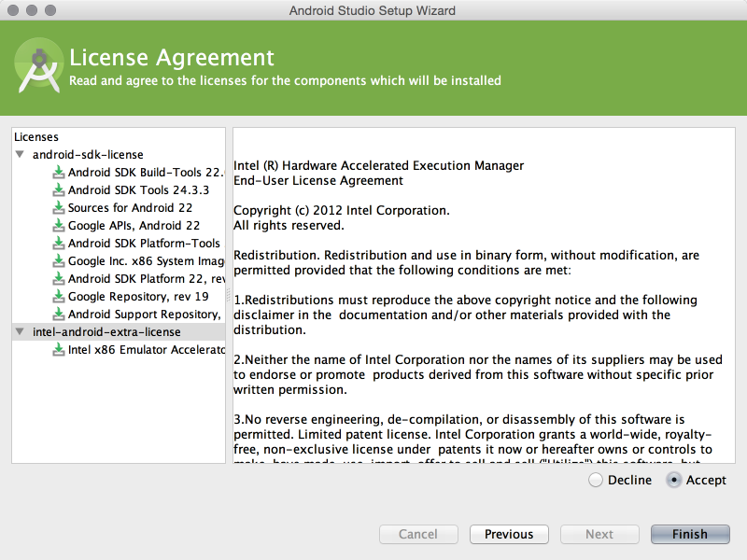
Task: Click the Android Studio logo in header
Action: click(x=38, y=65)
